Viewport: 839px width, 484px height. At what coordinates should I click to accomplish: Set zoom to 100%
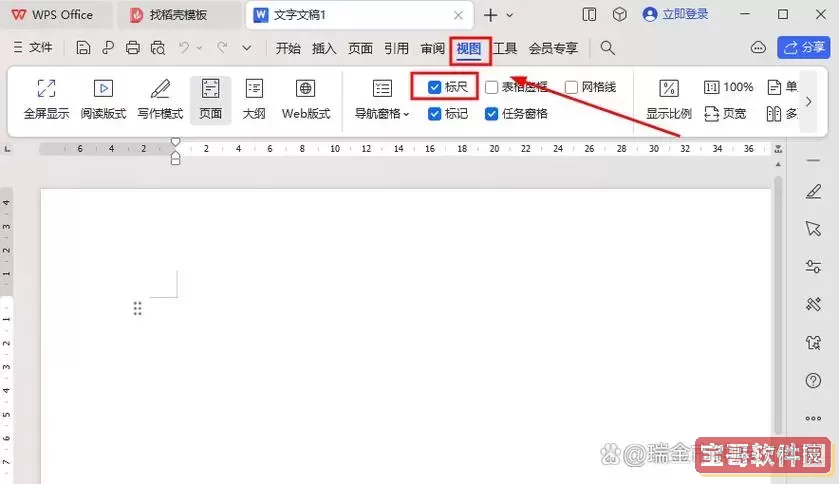729,87
